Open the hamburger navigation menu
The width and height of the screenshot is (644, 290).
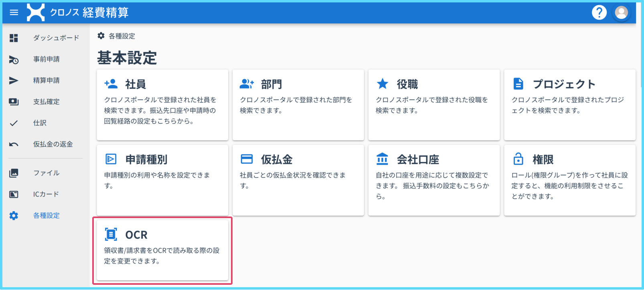14,12
